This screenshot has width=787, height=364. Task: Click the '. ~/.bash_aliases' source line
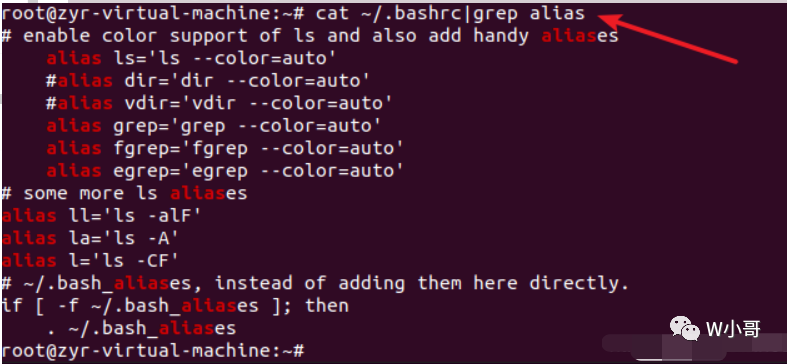pos(141,328)
